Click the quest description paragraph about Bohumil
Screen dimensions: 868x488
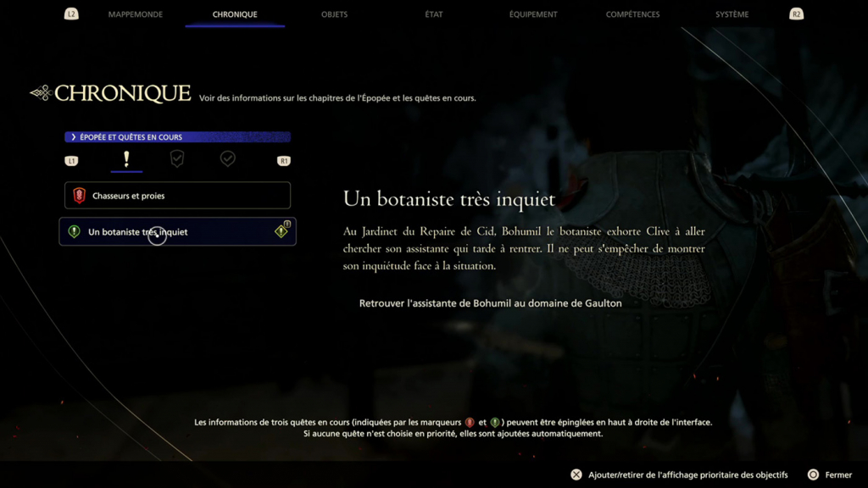tap(524, 248)
